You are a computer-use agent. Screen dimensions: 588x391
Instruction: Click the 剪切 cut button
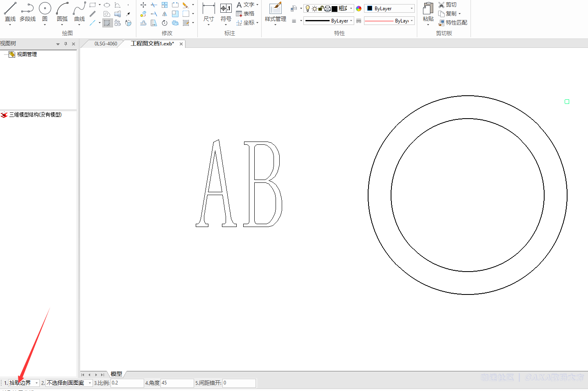(447, 4)
